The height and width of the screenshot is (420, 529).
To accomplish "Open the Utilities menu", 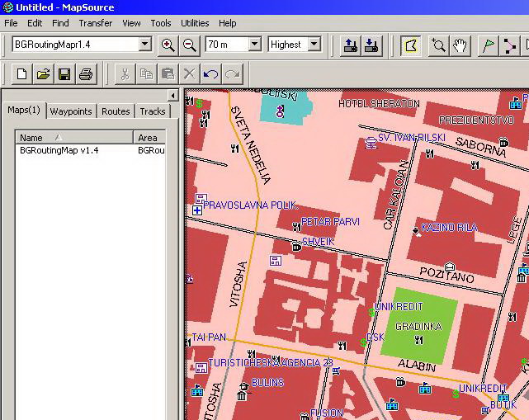I will click(x=195, y=23).
